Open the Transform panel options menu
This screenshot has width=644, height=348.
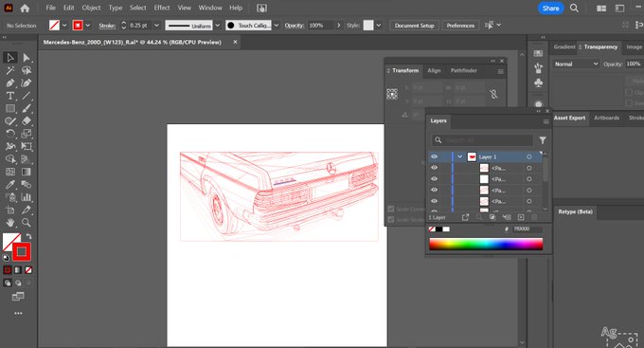(501, 71)
